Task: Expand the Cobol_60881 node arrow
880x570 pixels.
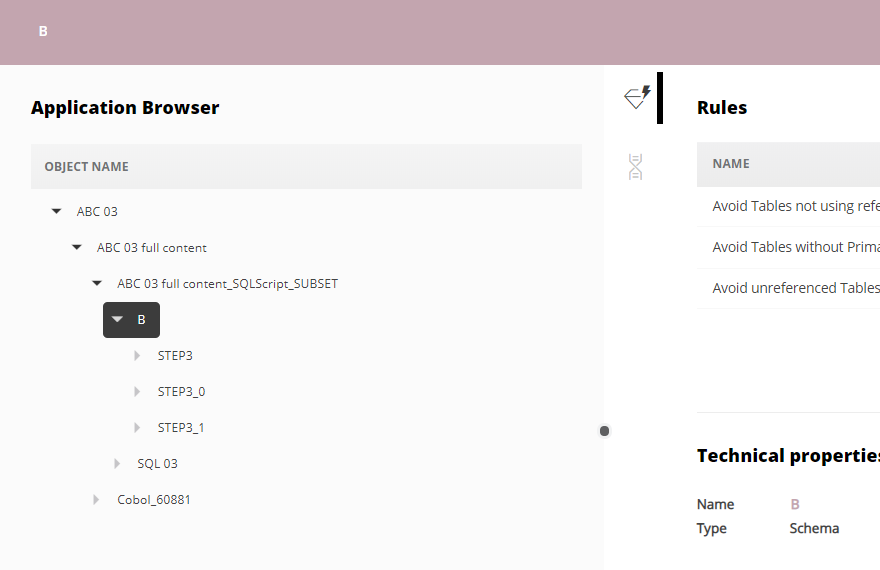Action: click(97, 500)
